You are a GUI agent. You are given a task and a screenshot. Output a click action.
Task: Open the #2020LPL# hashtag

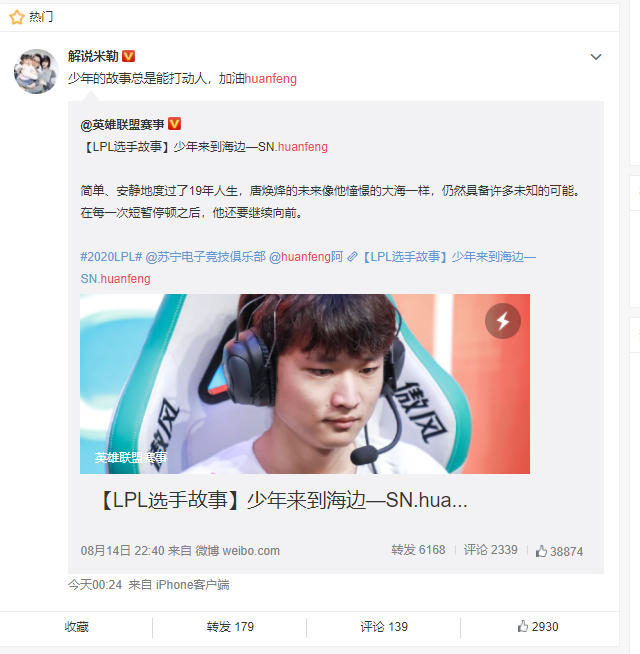111,257
